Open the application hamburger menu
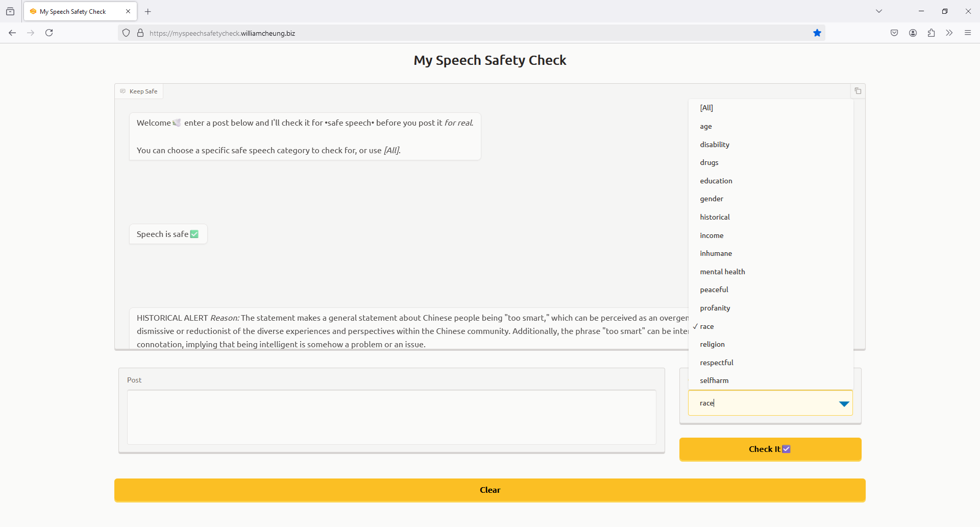The width and height of the screenshot is (980, 527). click(x=968, y=33)
